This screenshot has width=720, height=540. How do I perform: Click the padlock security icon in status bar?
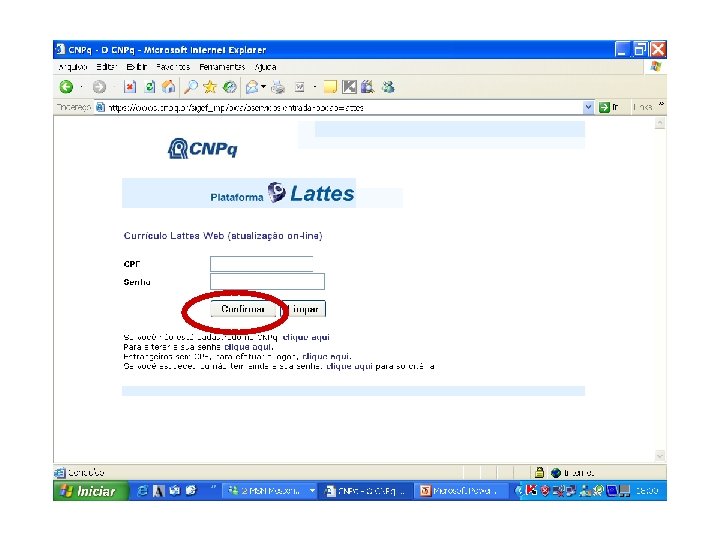click(x=540, y=472)
